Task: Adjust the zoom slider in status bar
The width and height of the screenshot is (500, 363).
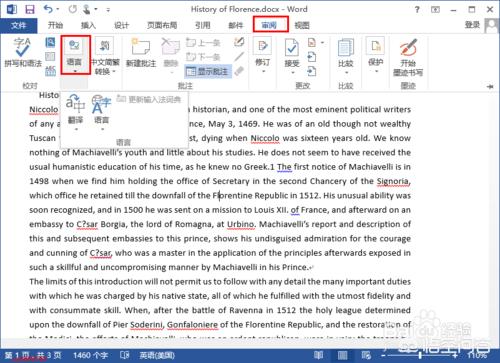Action: [x=420, y=356]
